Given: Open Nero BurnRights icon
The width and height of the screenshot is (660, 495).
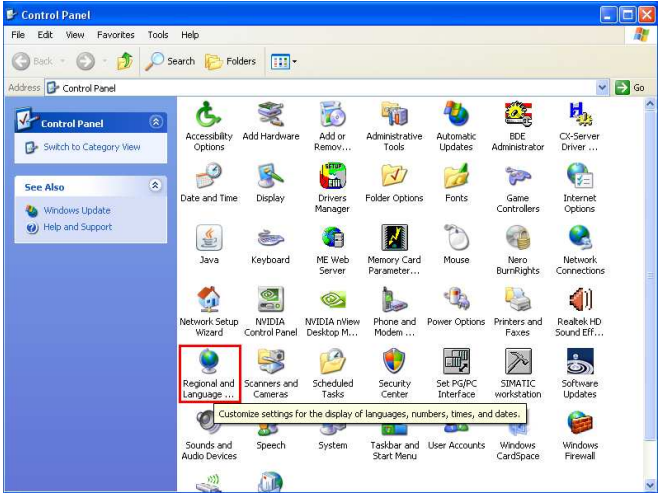Looking at the screenshot, I should point(518,250).
